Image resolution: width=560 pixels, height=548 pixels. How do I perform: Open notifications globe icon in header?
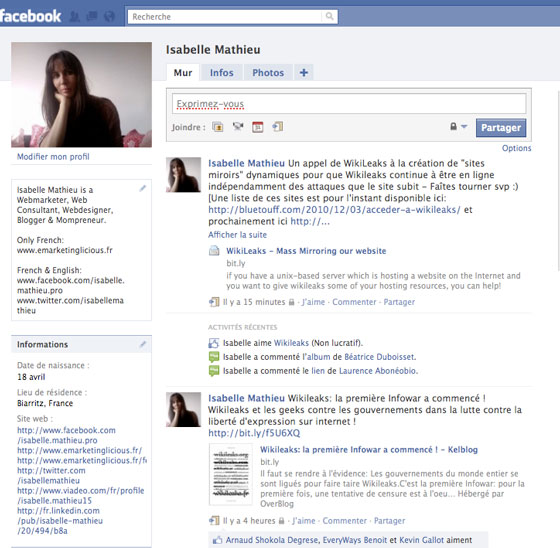109,16
